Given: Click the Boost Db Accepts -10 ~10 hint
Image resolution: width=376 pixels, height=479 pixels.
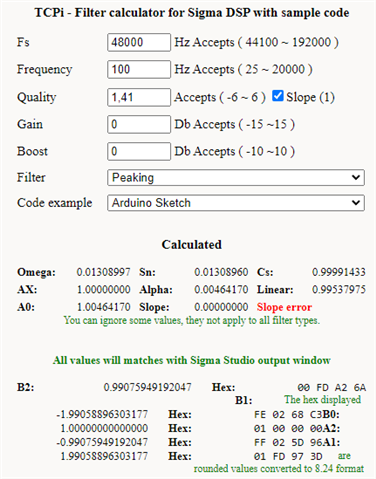Looking at the screenshot, I should pyautogui.click(x=235, y=151).
